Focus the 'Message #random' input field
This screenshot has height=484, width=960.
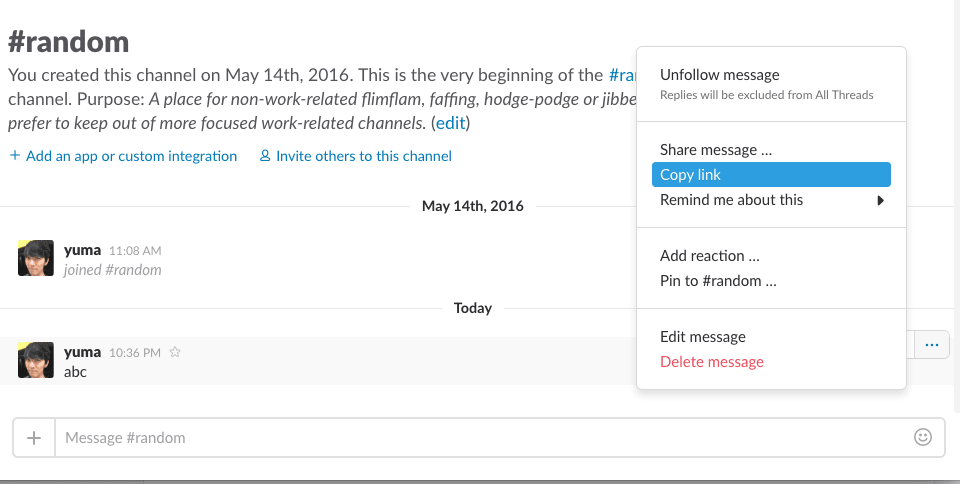(480, 437)
